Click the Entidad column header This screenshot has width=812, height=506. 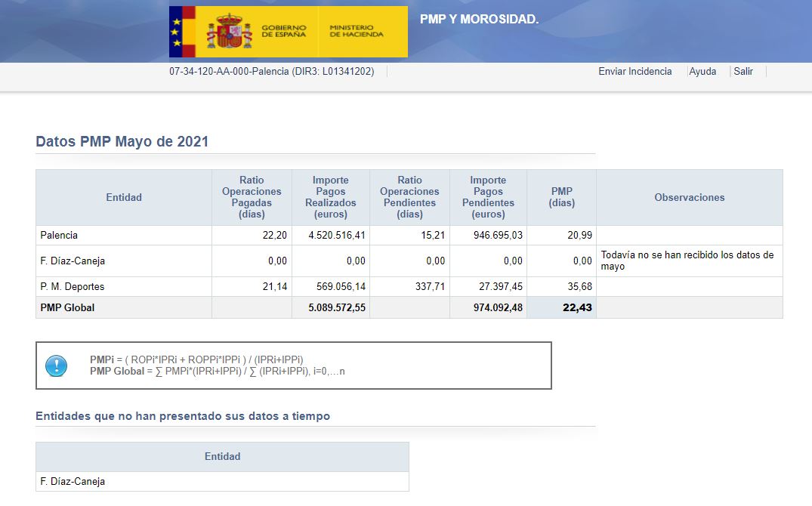pyautogui.click(x=124, y=198)
